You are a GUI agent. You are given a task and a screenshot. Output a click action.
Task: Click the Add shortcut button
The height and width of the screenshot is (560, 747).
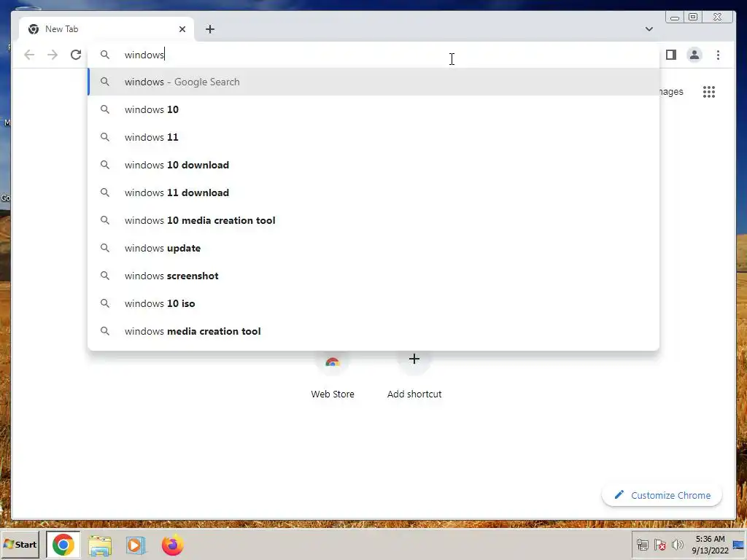(x=414, y=376)
